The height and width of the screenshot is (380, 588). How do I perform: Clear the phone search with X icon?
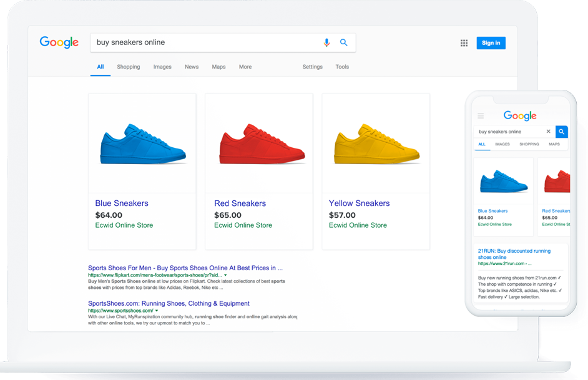(548, 132)
